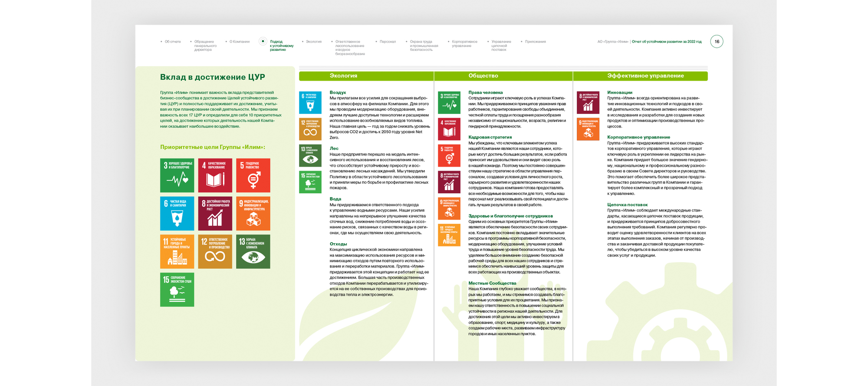Open the Экология item in top navigation

coord(314,42)
